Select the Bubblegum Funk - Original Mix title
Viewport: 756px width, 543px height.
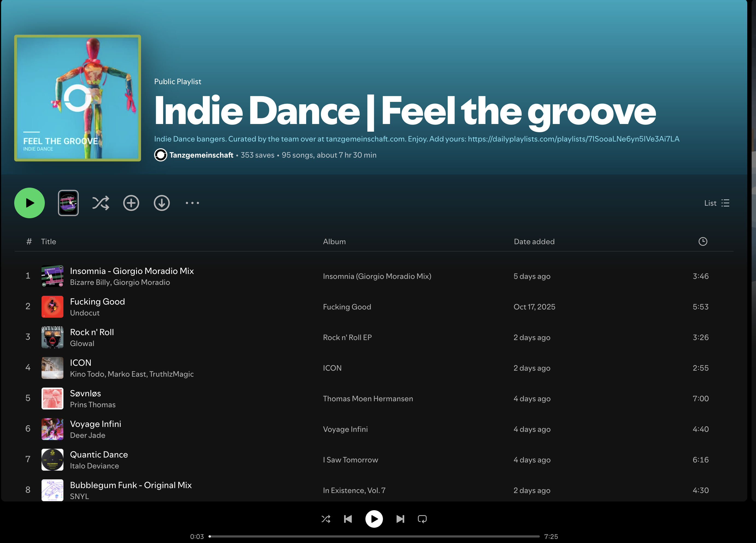tap(131, 485)
